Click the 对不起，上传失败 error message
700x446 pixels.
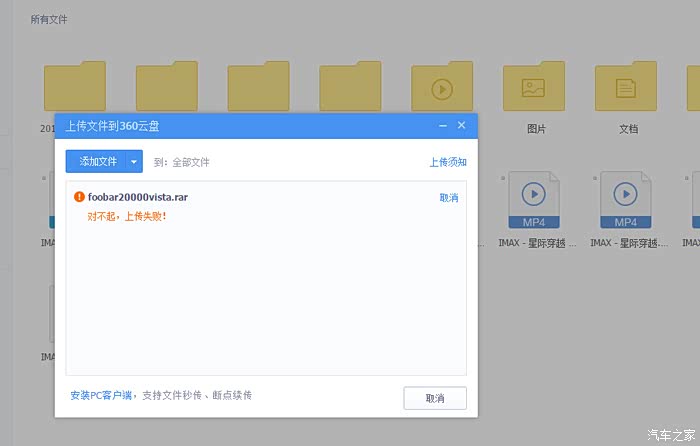127,216
